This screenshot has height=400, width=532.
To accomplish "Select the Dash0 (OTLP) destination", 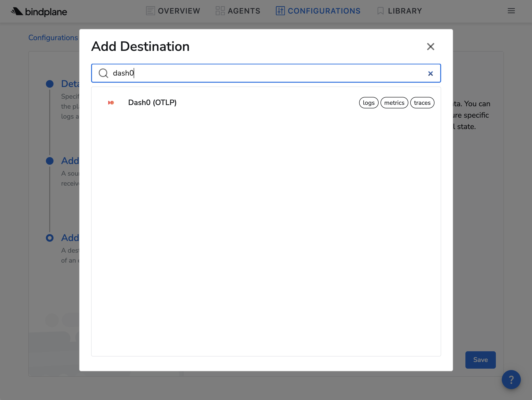I will (x=152, y=103).
